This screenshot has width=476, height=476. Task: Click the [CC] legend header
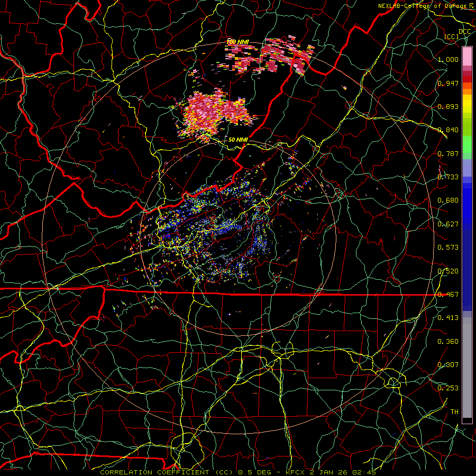coord(452,36)
